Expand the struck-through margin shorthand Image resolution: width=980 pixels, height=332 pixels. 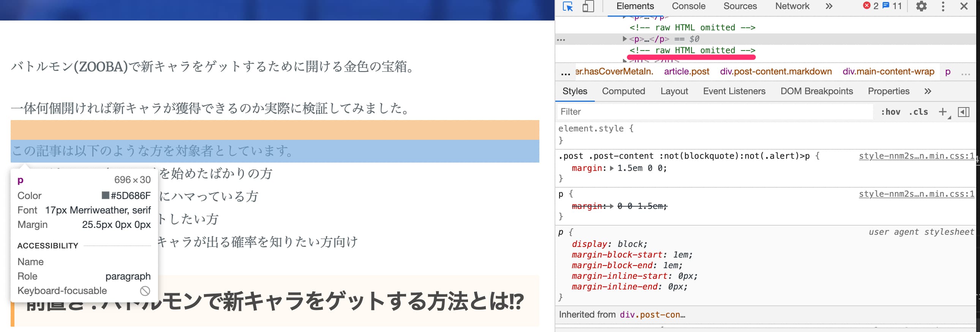612,206
